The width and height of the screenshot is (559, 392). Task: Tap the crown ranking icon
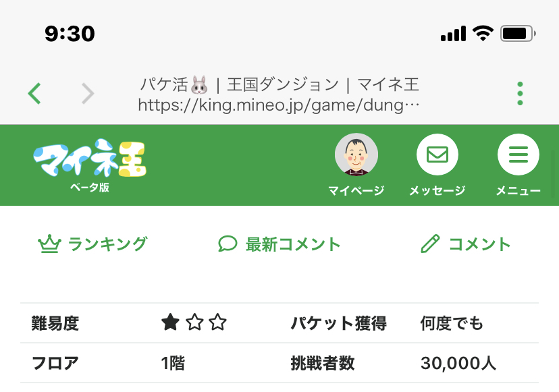click(x=49, y=244)
